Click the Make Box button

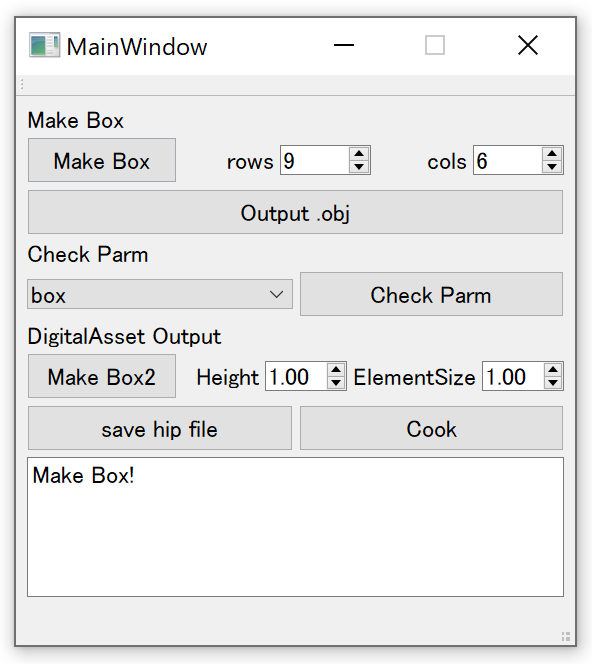pos(102,160)
